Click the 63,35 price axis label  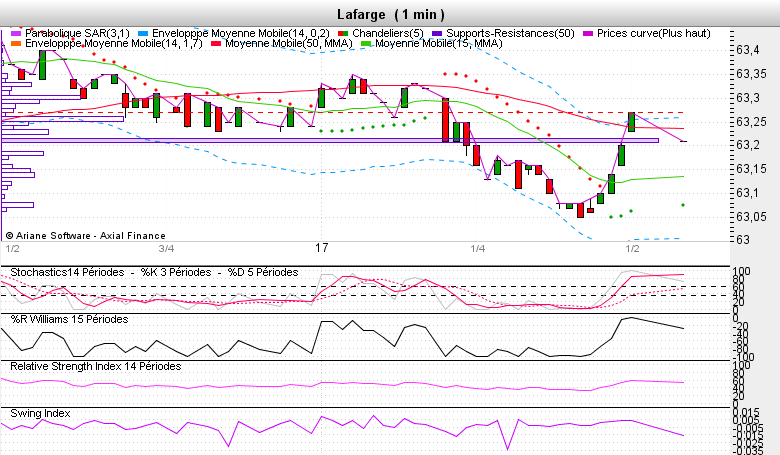pos(751,74)
